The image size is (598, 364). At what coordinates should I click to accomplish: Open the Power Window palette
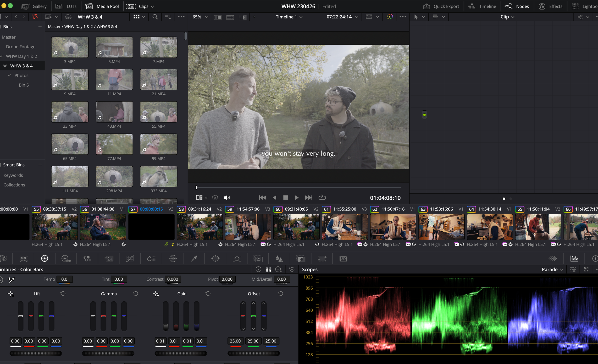pyautogui.click(x=215, y=259)
